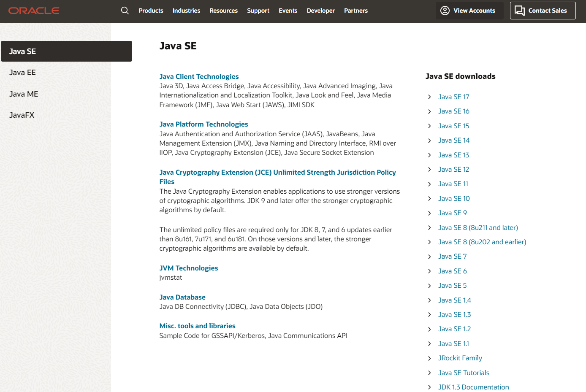Open the Partners menu
This screenshot has height=392, width=586.
click(356, 11)
